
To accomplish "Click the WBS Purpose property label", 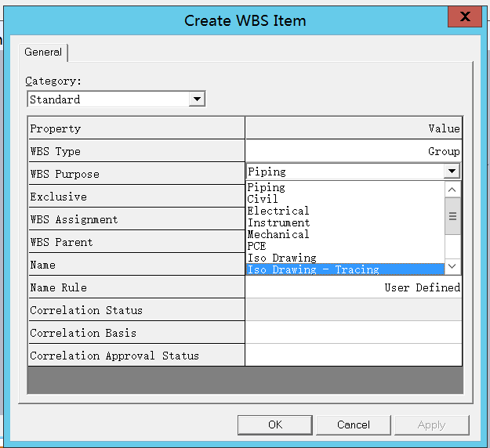I will coord(65,174).
